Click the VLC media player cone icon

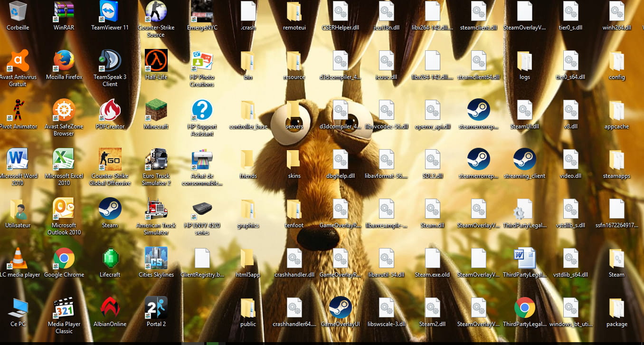point(18,258)
